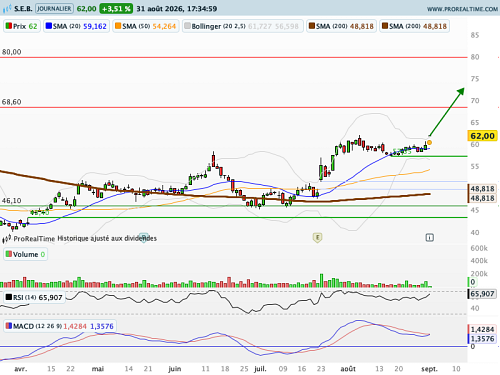Click the 'août' month label on time axis
Image resolution: width=500 pixels, height=375 pixels.
pos(348,369)
